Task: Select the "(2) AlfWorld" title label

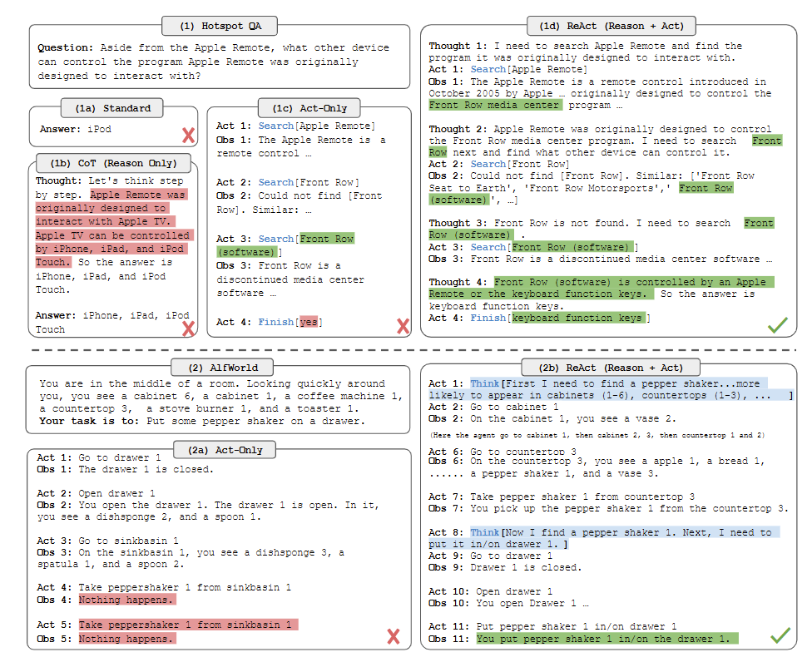Action: pos(223,368)
